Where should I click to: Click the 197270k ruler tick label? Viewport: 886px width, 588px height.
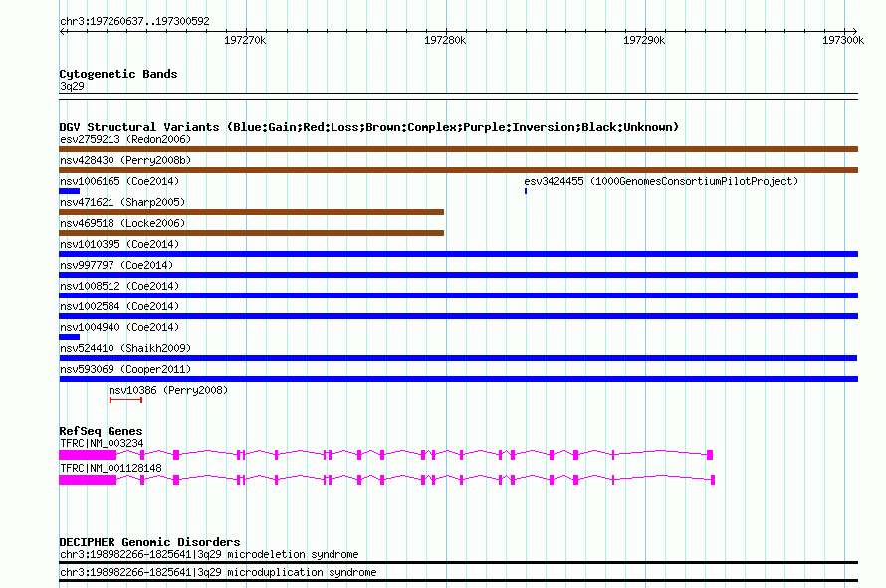pyautogui.click(x=245, y=40)
